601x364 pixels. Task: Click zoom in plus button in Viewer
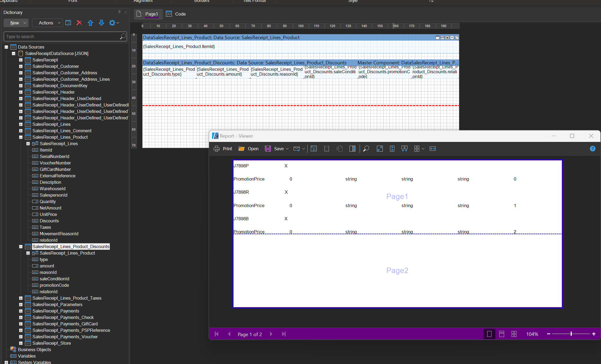click(x=594, y=334)
